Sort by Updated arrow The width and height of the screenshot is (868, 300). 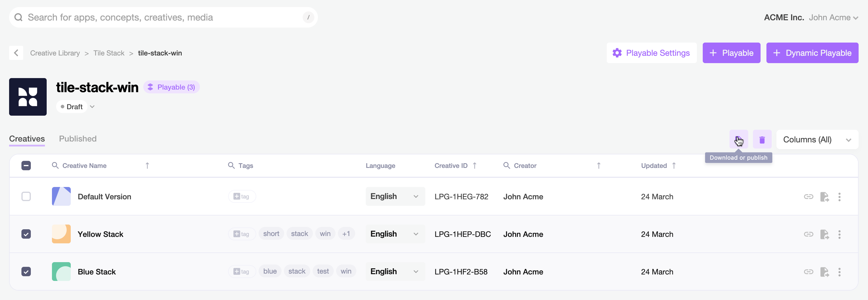point(674,166)
